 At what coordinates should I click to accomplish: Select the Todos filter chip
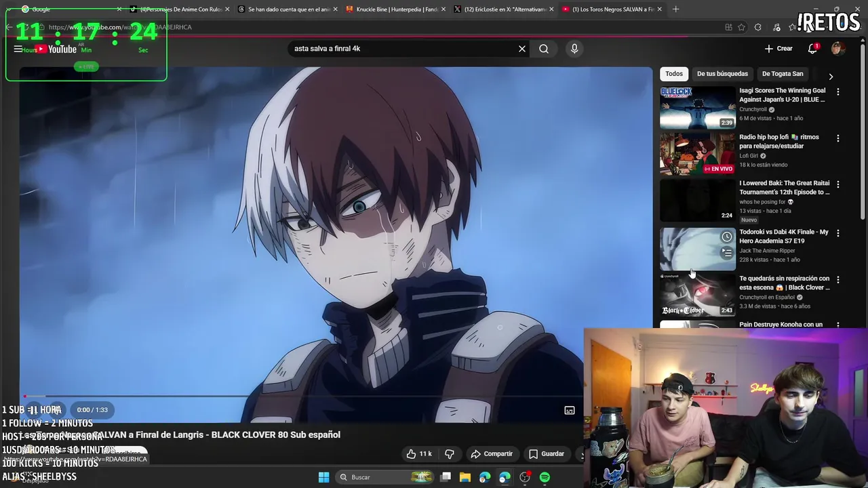coord(674,74)
